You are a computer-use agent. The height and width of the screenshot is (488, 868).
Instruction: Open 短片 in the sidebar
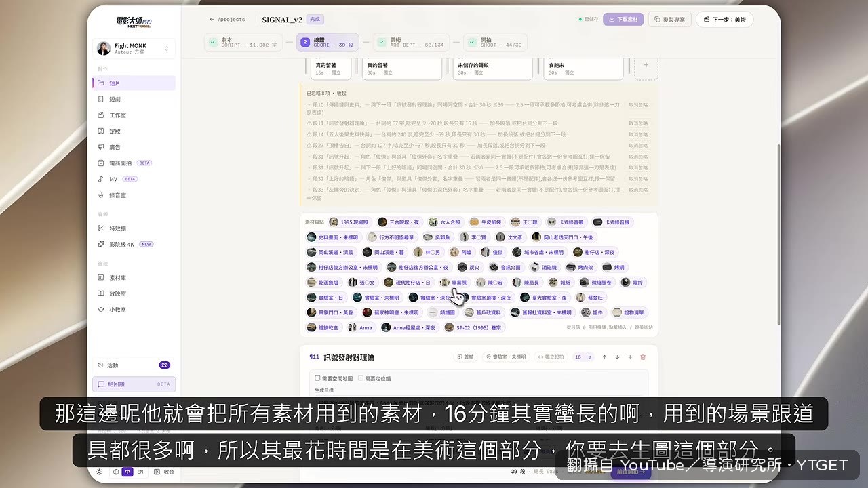(x=134, y=83)
